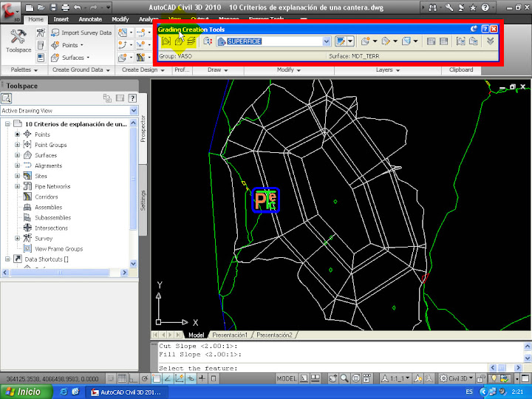Image resolution: width=532 pixels, height=399 pixels.
Task: Select Survey tree item
Action: click(x=44, y=239)
